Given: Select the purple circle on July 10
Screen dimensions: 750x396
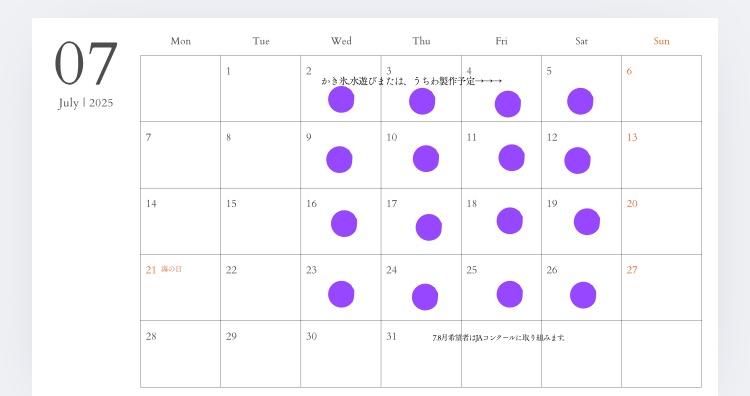Looking at the screenshot, I should [x=426, y=159].
